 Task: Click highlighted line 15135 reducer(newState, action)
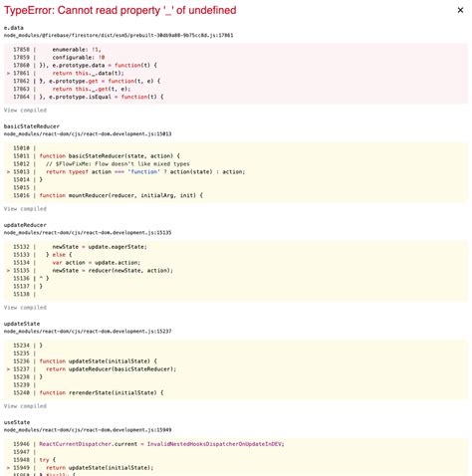(113, 270)
